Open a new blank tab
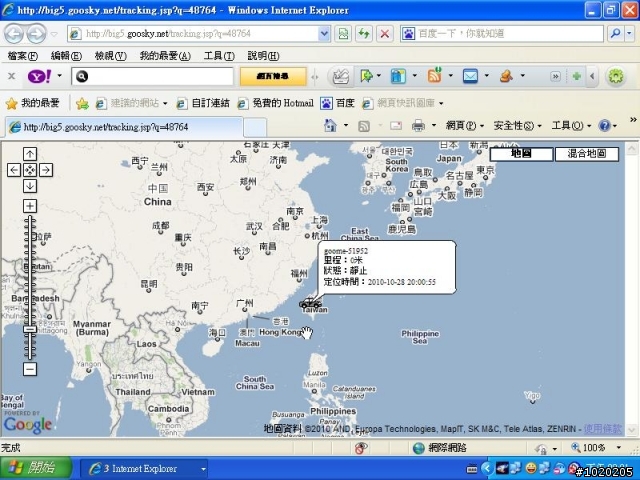Screen dimensions: 640x480 point(255,127)
